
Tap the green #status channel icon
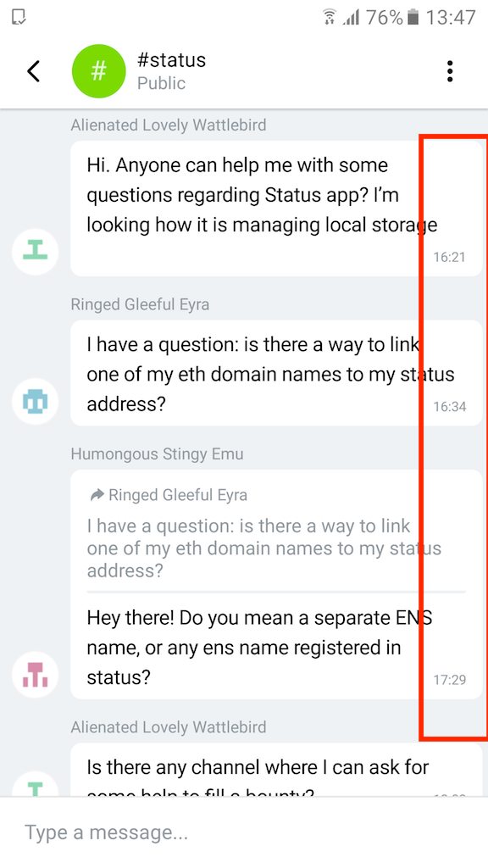tap(98, 71)
